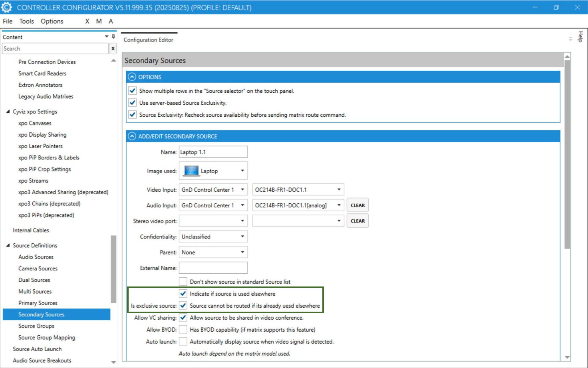Click the Laptop image thumbnail icon
The height and width of the screenshot is (368, 588).
coord(191,171)
